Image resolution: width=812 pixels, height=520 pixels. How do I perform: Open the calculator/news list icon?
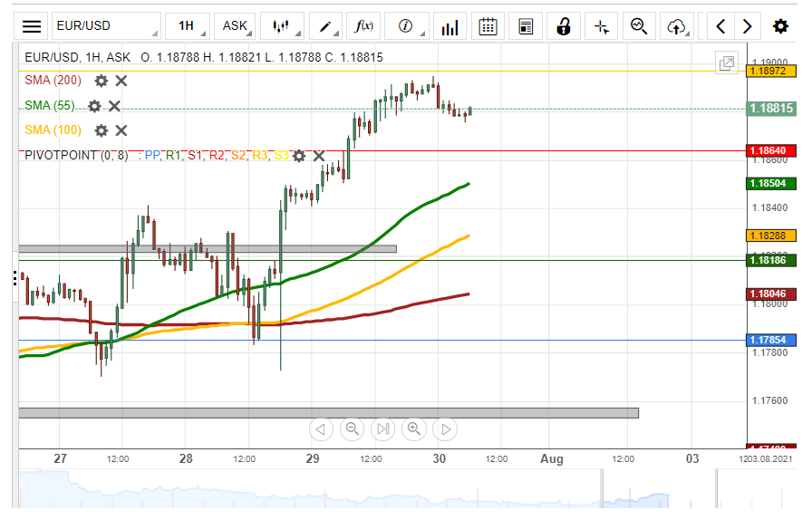point(526,26)
